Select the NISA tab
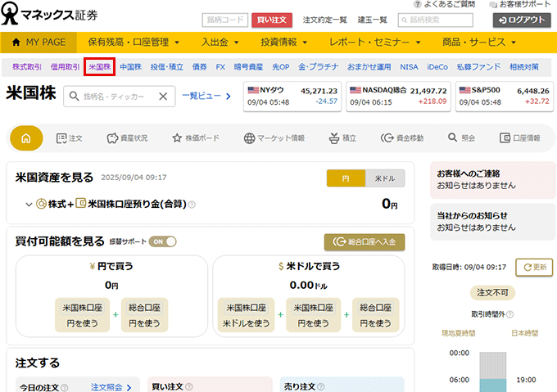 click(x=409, y=66)
